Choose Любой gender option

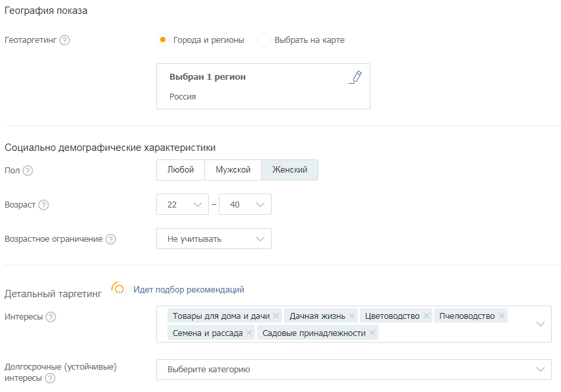click(x=181, y=170)
